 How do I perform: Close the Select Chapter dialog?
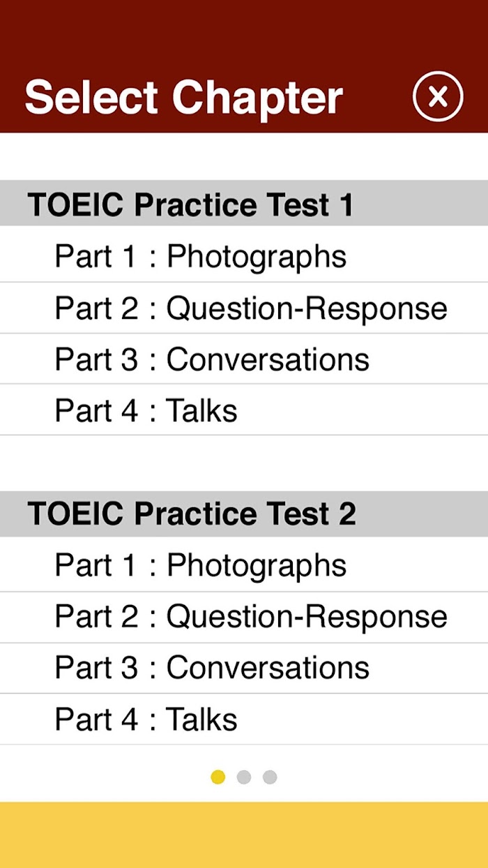coord(438,97)
